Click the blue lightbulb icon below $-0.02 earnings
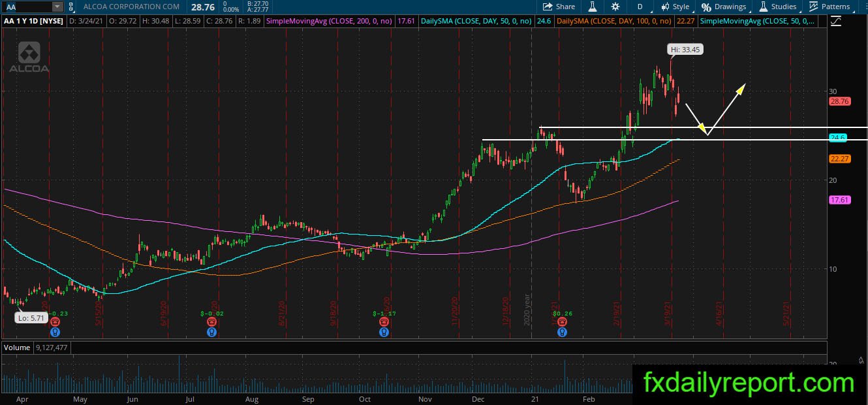 click(211, 332)
